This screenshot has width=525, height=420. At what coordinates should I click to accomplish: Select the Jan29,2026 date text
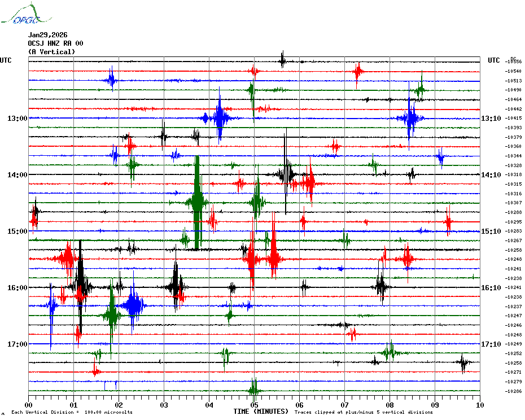point(47,35)
